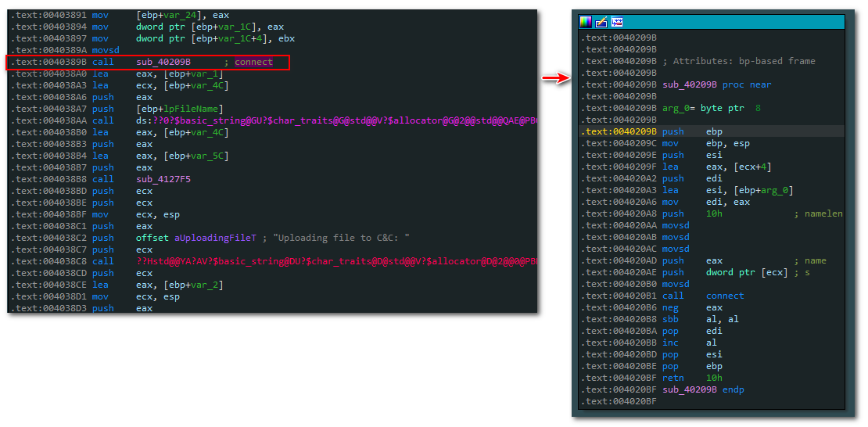Click the retn 10h instruction
868x427 pixels.
pos(651,378)
